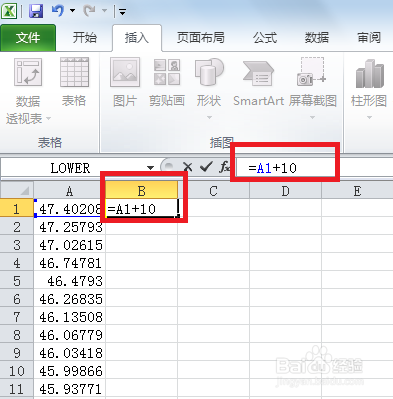
Task: Select column B header
Action: [x=141, y=191]
